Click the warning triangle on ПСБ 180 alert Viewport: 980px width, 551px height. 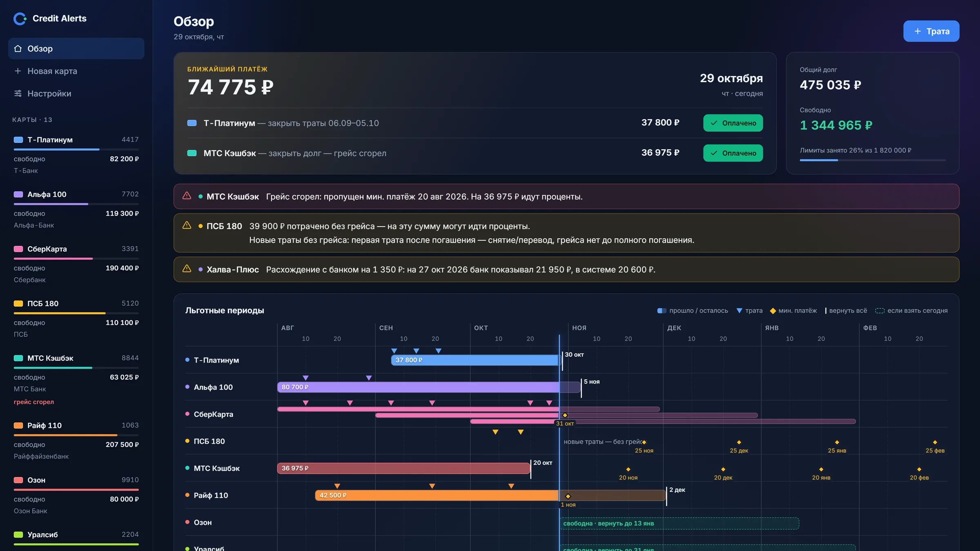point(187,225)
